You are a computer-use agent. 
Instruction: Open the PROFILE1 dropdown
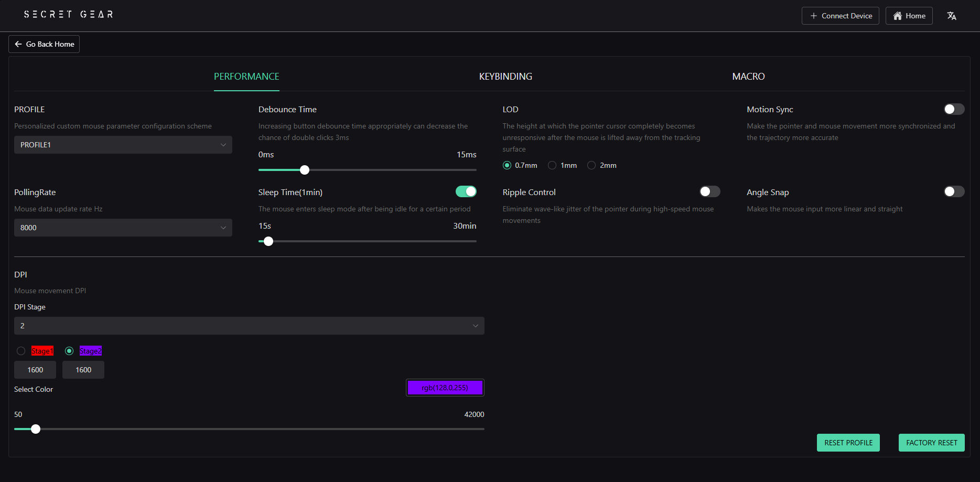[x=123, y=145]
